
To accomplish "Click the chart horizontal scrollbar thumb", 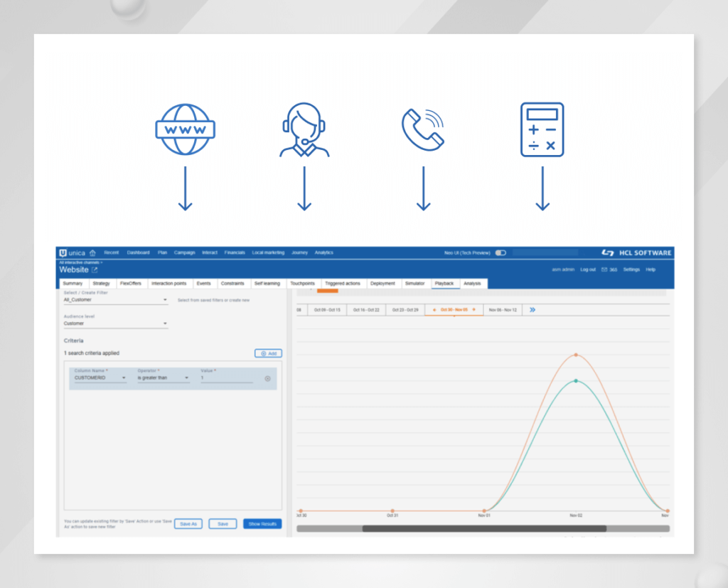I will point(483,528).
